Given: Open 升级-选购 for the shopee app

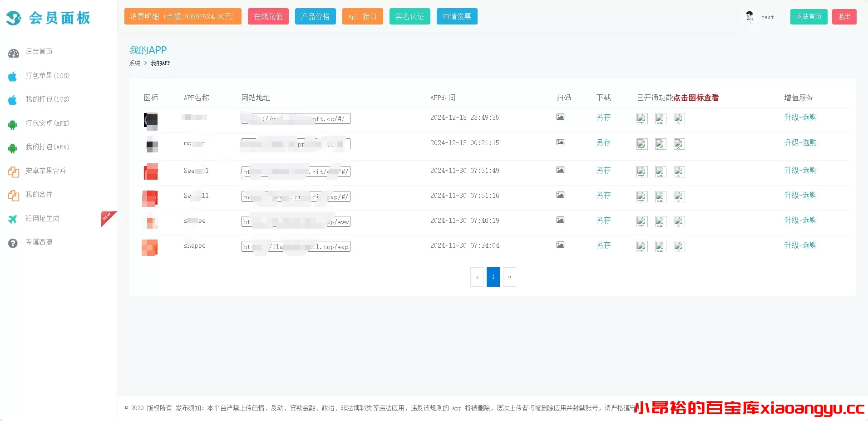Looking at the screenshot, I should pyautogui.click(x=800, y=245).
